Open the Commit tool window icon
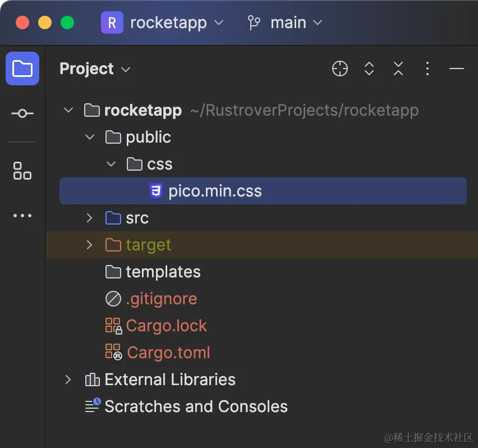This screenshot has width=478, height=448. [x=22, y=113]
